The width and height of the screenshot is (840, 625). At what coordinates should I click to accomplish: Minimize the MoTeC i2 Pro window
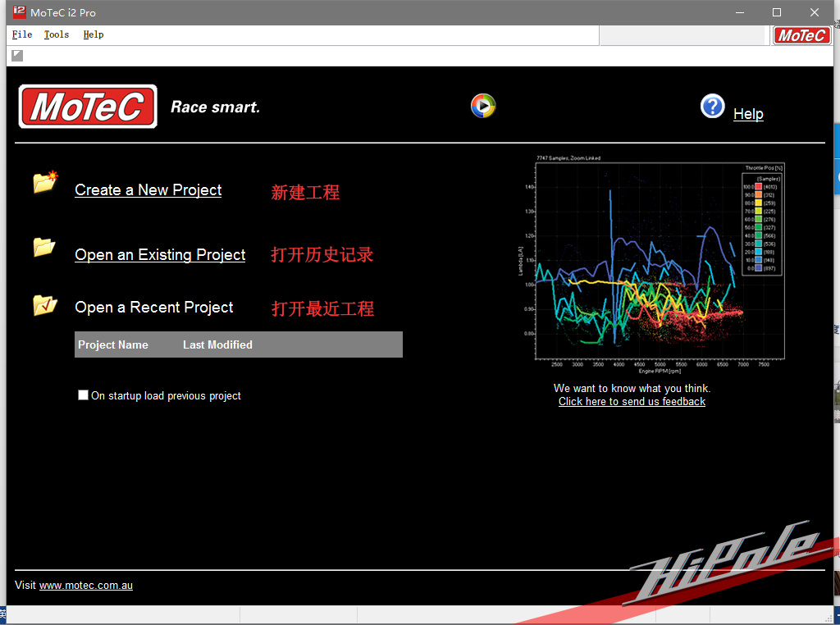[x=740, y=12]
